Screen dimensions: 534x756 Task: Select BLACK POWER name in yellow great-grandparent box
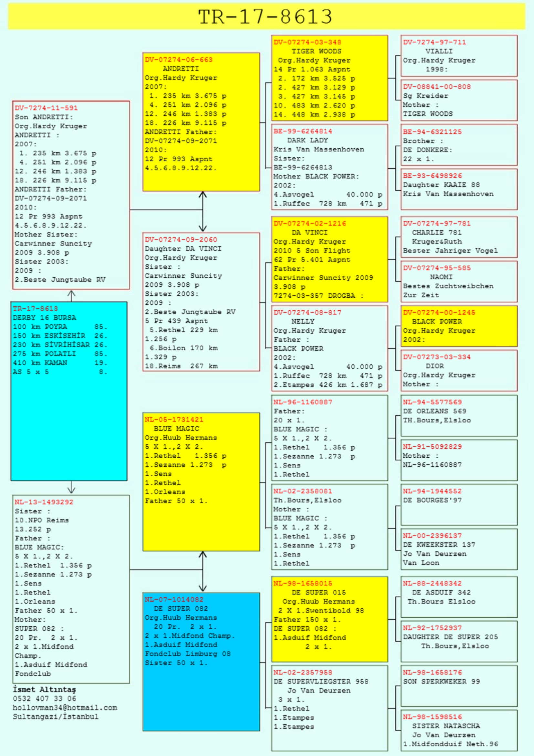(437, 321)
